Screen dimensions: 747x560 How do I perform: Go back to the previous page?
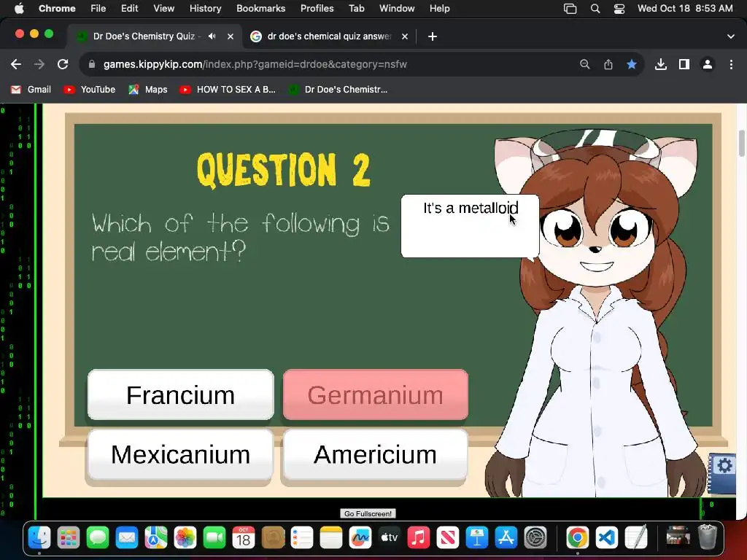click(16, 64)
